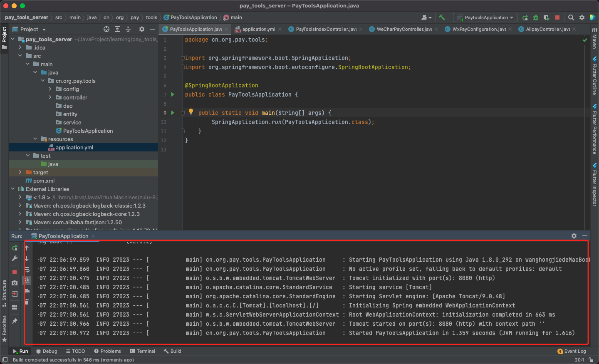Jump up the stack trace with up arrow
This screenshot has height=364, width=599.
[x=27, y=248]
